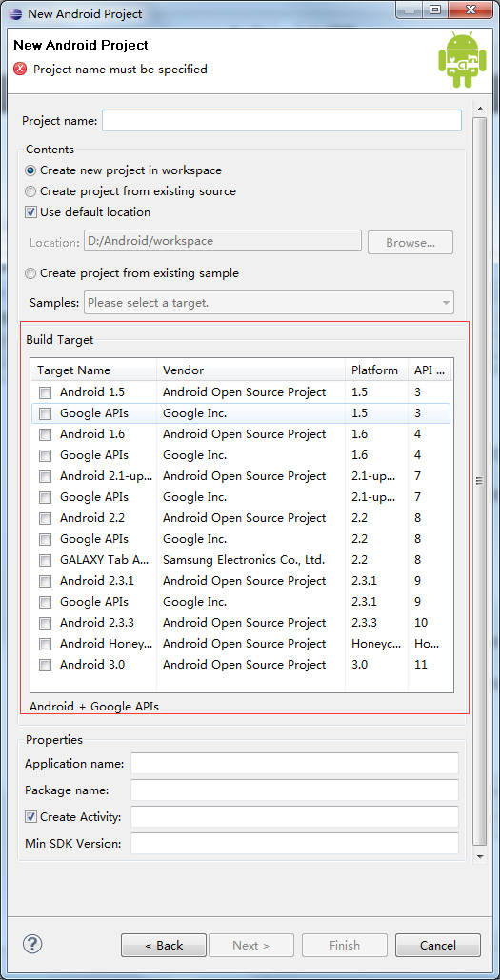This screenshot has width=500, height=980.
Task: Focus the Project name field
Action: point(282,120)
